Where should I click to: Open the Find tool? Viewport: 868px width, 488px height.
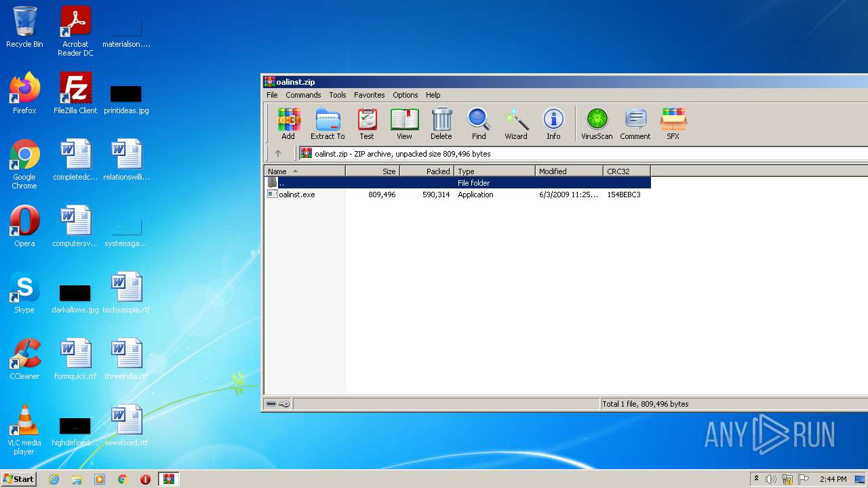(x=479, y=124)
